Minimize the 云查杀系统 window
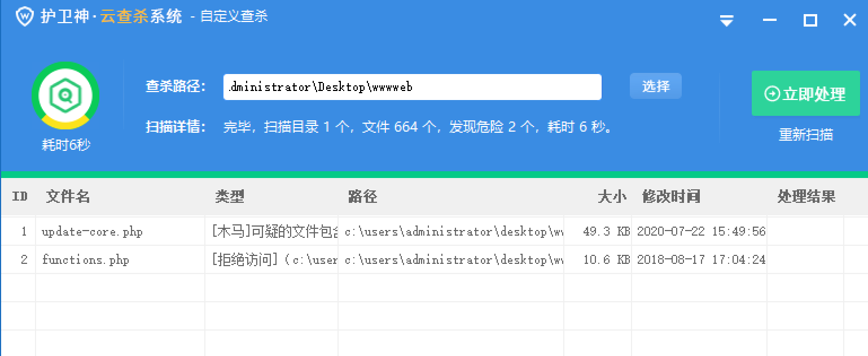The height and width of the screenshot is (356, 868). [770, 21]
